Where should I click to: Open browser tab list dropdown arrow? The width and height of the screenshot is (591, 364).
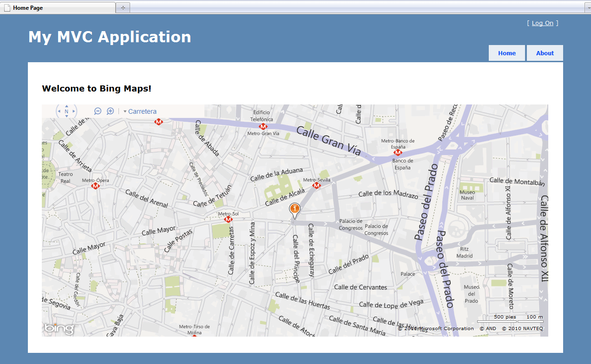click(x=588, y=8)
